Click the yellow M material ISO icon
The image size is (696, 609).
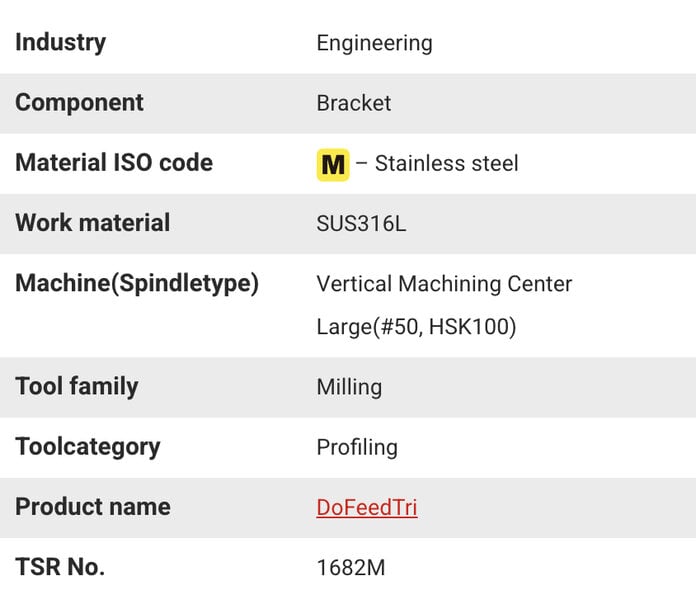pyautogui.click(x=333, y=165)
